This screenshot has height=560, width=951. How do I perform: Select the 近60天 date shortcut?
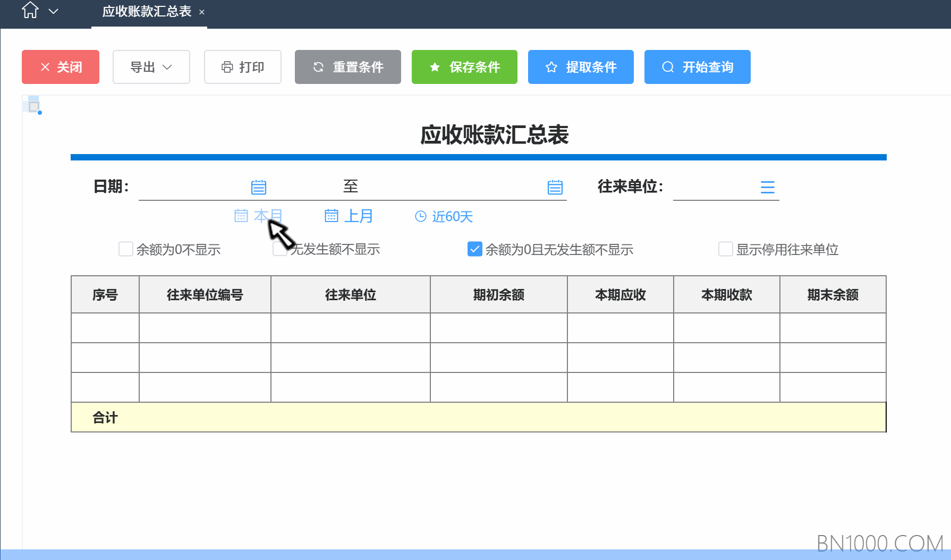pos(444,216)
